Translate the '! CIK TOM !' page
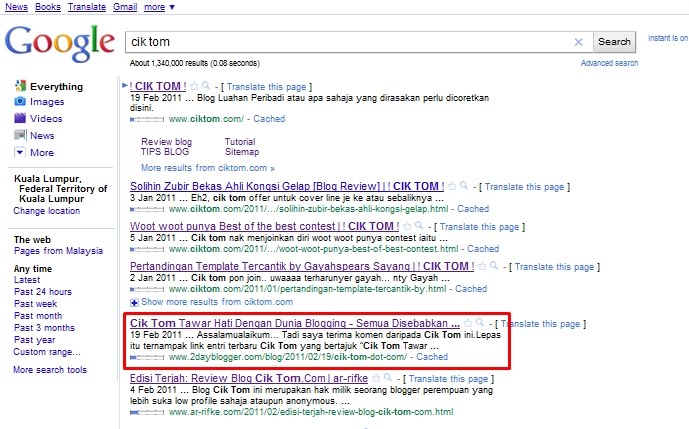 [266, 87]
